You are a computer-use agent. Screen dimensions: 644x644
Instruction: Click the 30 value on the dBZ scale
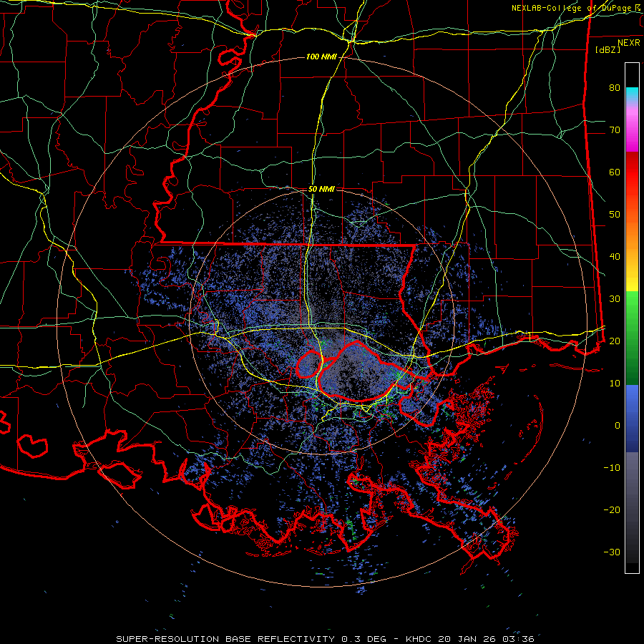tap(615, 299)
